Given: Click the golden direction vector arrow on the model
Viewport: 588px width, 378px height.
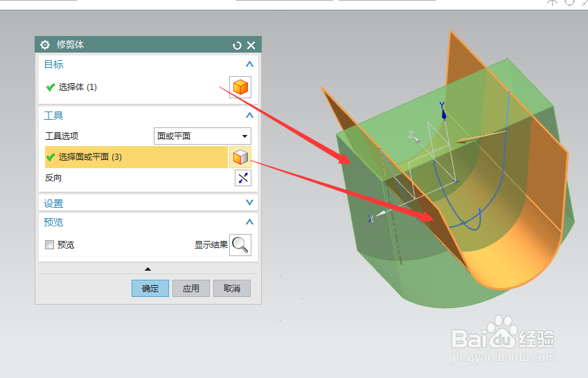Looking at the screenshot, I should click(x=480, y=136).
